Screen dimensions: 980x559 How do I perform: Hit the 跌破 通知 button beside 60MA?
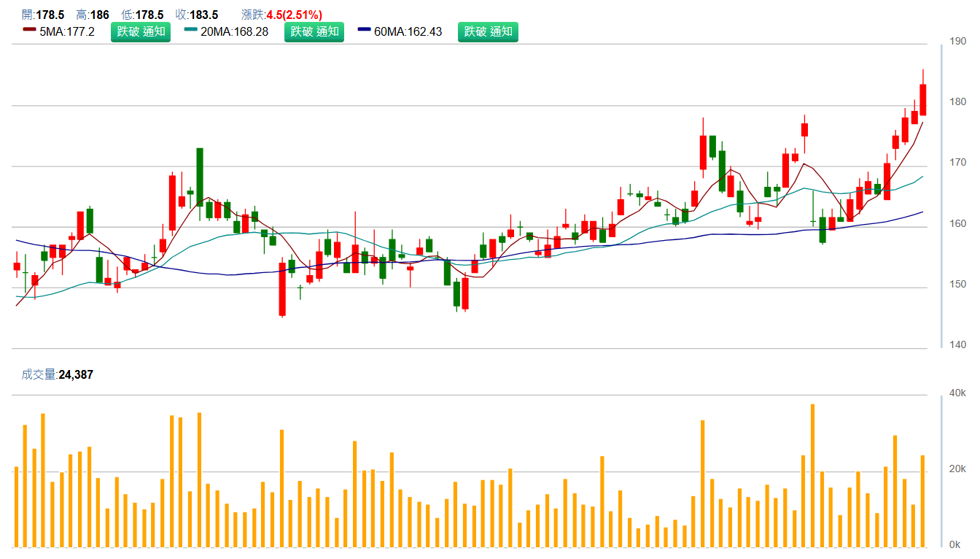[x=488, y=31]
